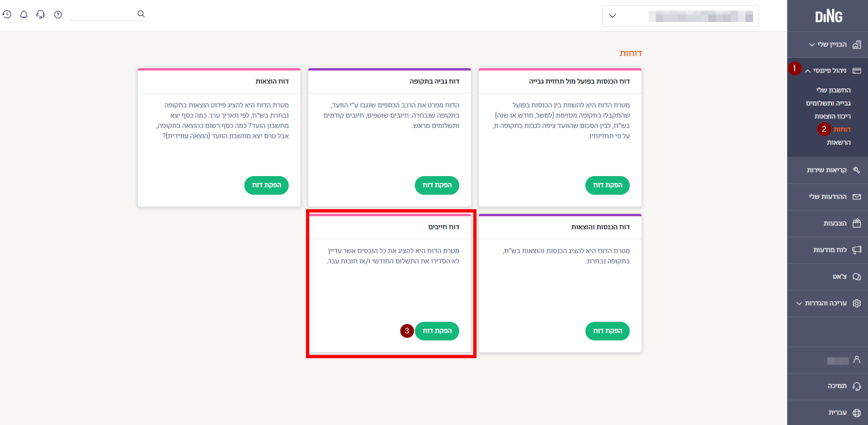Open the headset support icon in top bar
The image size is (868, 425).
[41, 14]
